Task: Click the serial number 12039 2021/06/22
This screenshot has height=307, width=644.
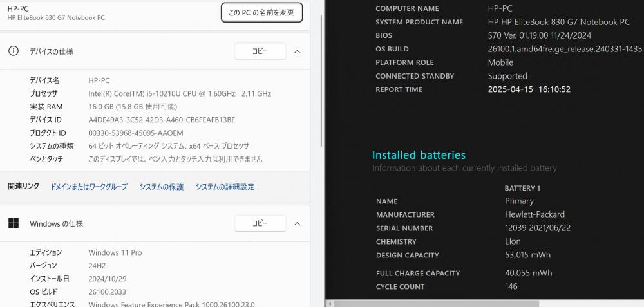Action: (x=538, y=228)
